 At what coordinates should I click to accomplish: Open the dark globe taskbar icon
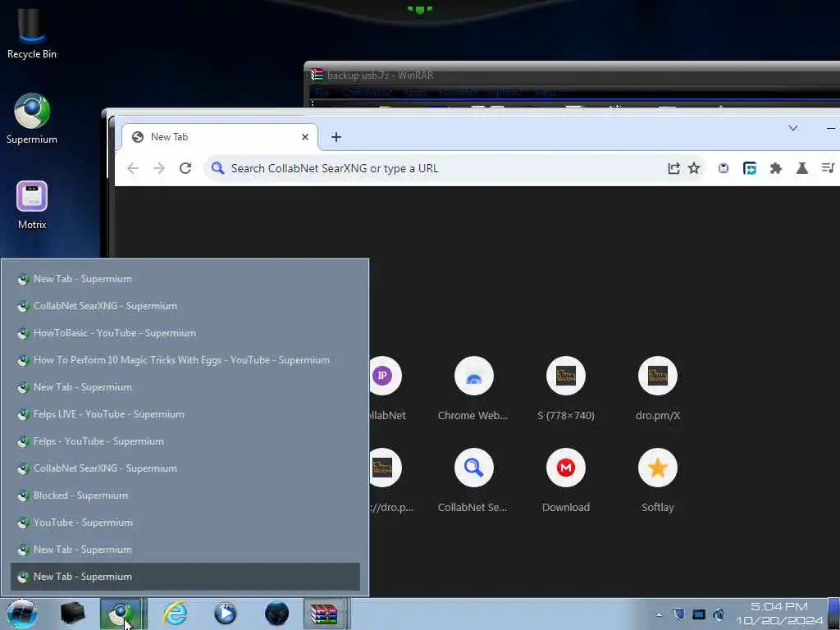tap(276, 614)
